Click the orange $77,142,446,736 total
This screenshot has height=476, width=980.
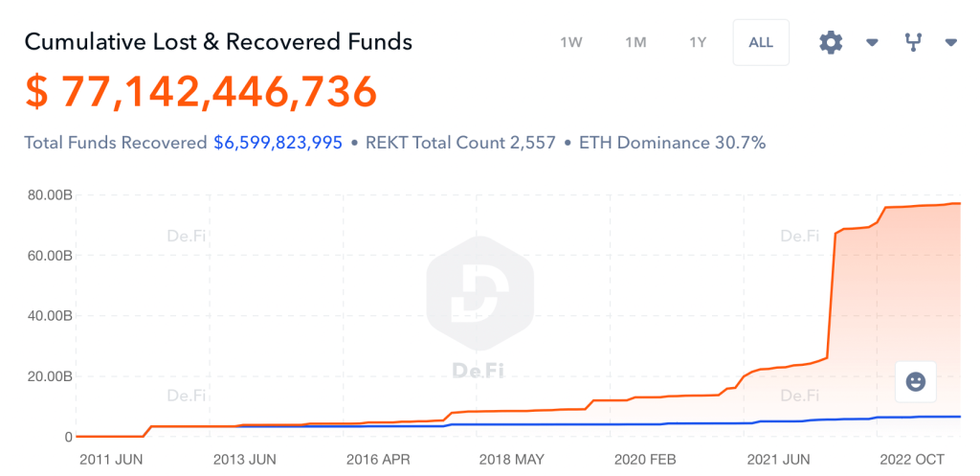click(x=201, y=92)
